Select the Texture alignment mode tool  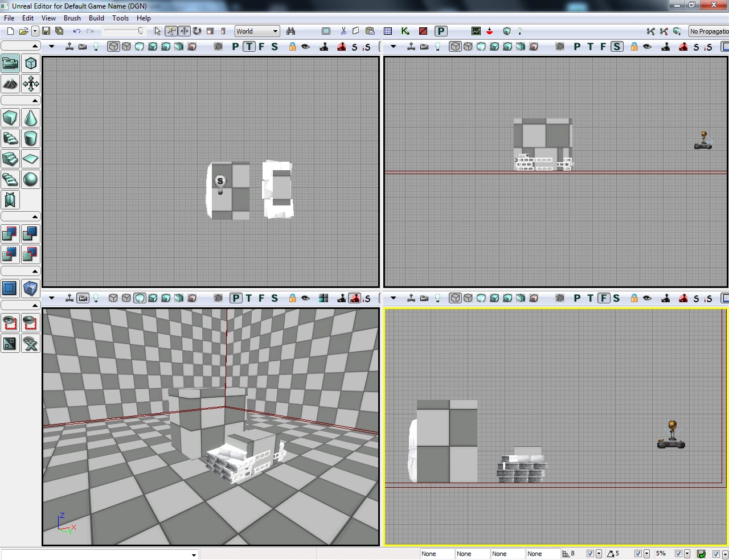pos(31,84)
